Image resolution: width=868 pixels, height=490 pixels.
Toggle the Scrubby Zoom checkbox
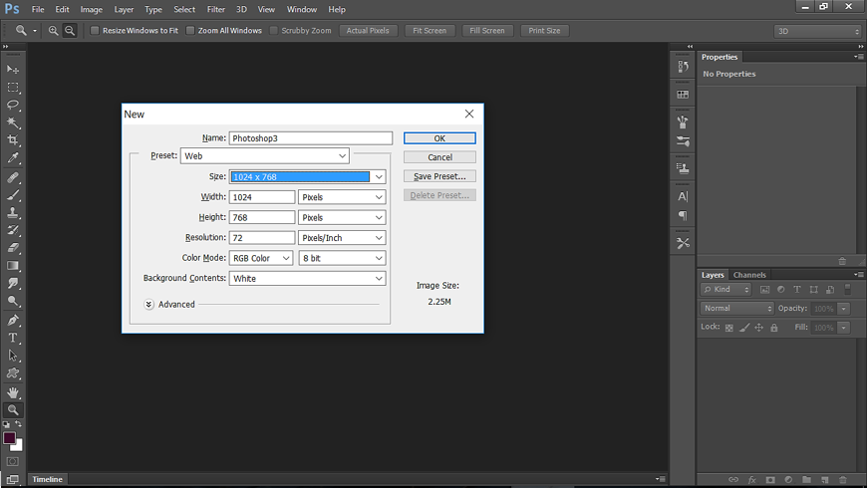pos(273,31)
